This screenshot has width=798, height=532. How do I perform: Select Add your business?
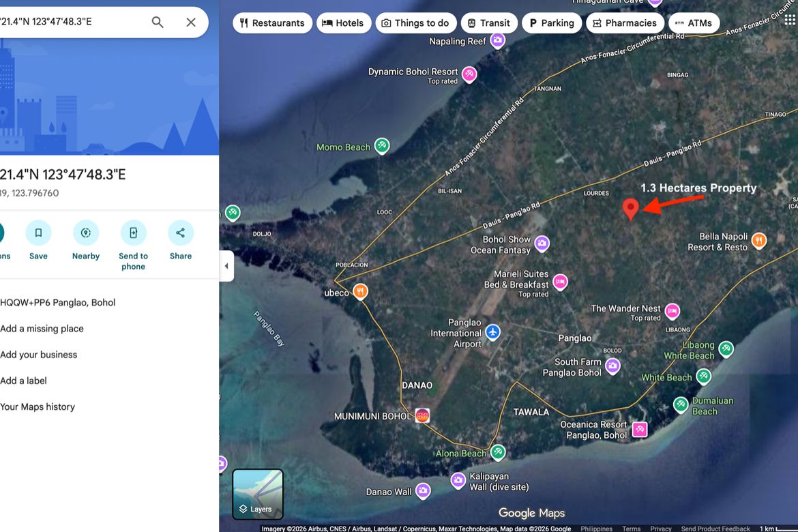[39, 355]
